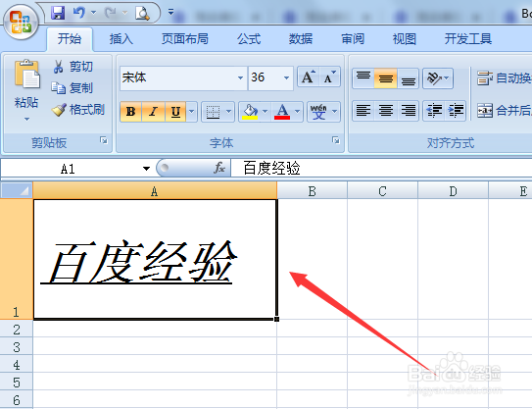This screenshot has height=409, width=532.
Task: Decrease the indent
Action: tap(434, 111)
